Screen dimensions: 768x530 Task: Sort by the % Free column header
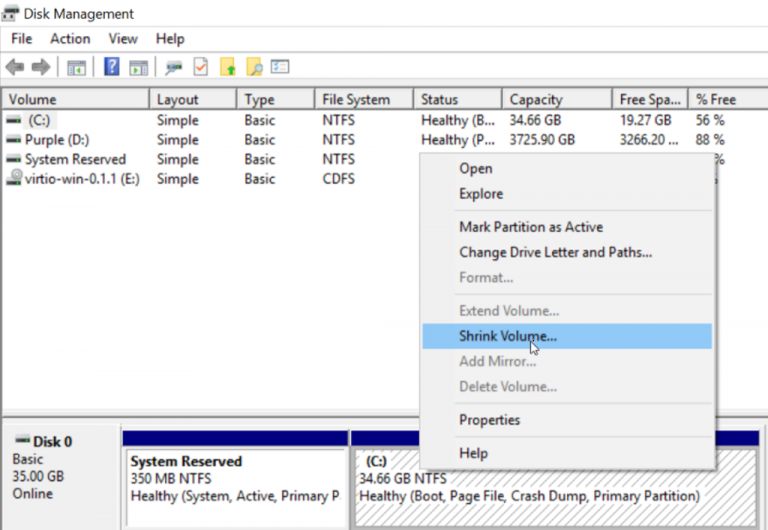[728, 99]
